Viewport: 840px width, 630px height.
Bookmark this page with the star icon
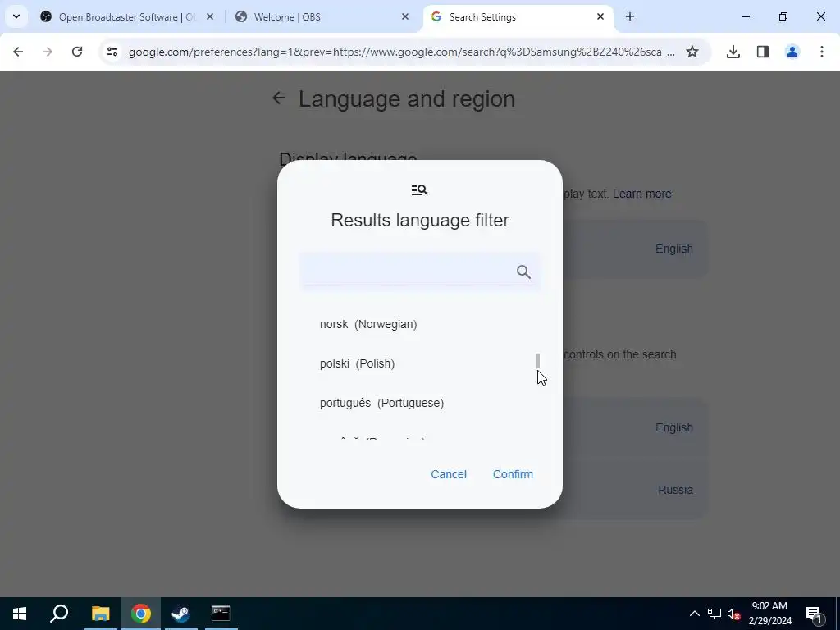pos(692,52)
